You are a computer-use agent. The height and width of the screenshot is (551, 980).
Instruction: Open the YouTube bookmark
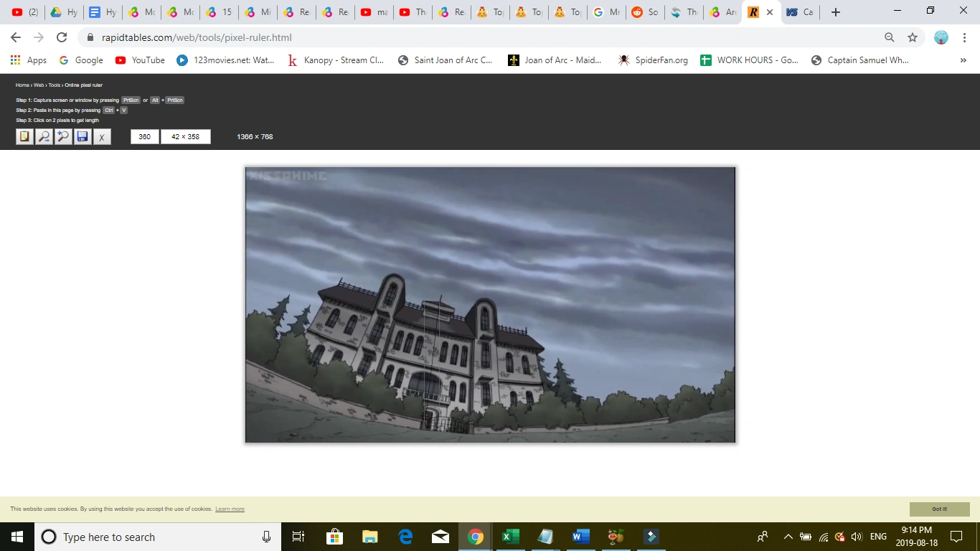pos(141,60)
